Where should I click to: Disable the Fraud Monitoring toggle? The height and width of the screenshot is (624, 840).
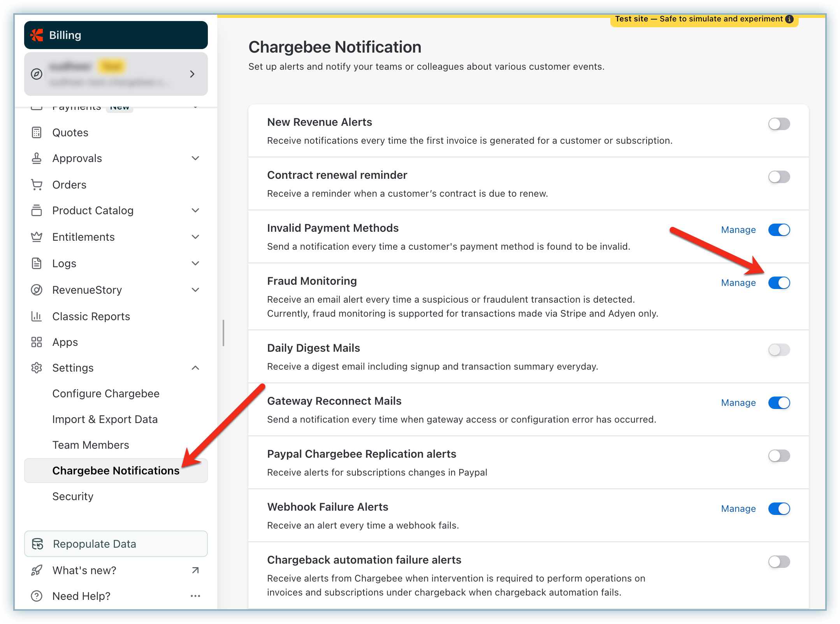point(779,283)
